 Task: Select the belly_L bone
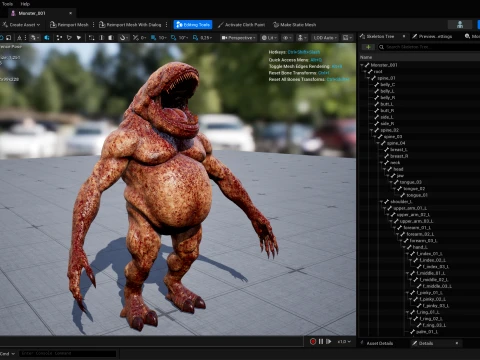point(387,91)
